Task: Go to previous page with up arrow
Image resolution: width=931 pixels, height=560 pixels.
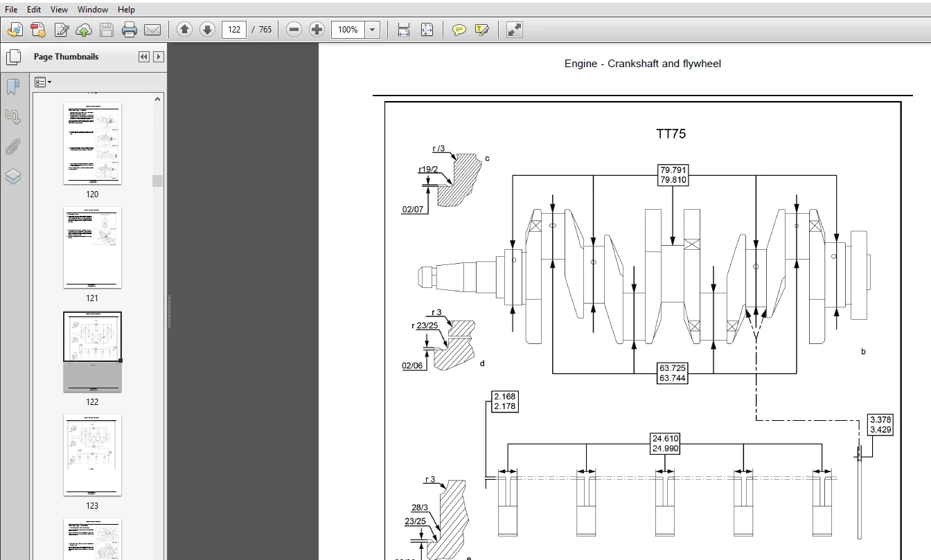Action: click(x=184, y=30)
